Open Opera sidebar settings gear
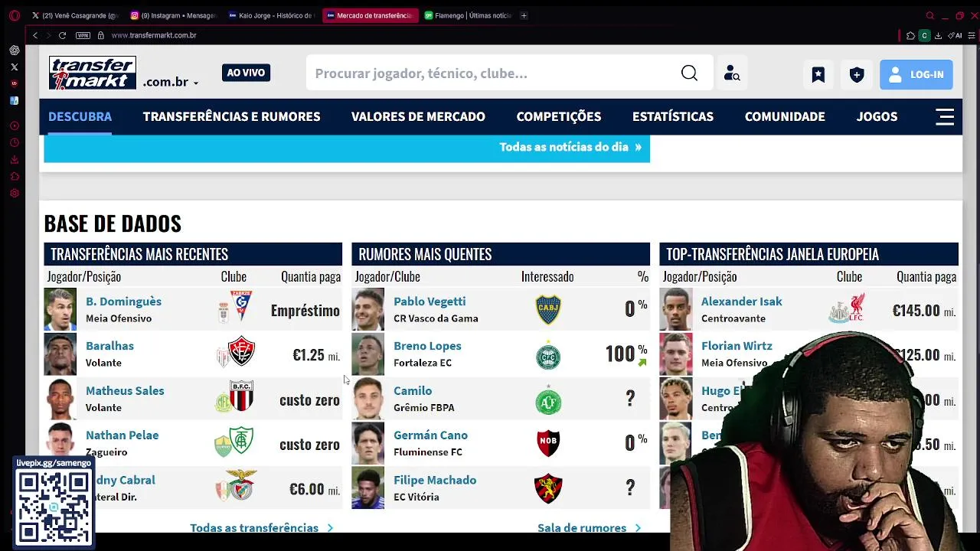The image size is (980, 551). click(15, 193)
